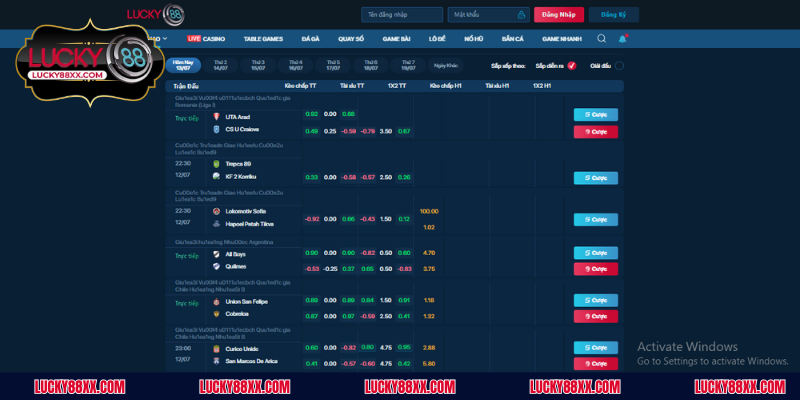
Task: Open the GAME BÀI menu
Action: (x=396, y=39)
